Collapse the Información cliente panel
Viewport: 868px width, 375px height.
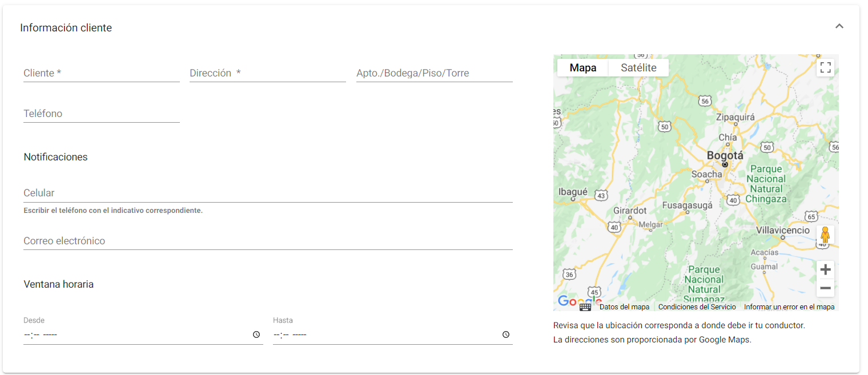click(x=839, y=26)
